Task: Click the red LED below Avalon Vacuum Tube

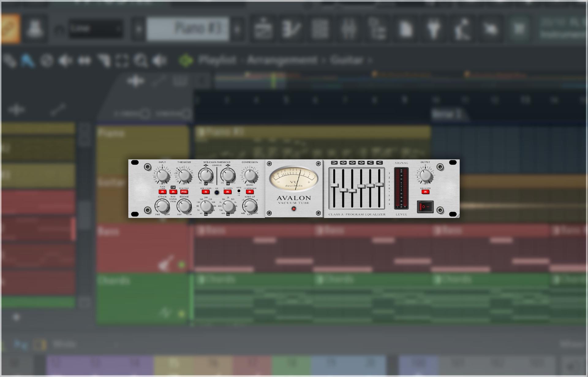Action: pyautogui.click(x=294, y=209)
